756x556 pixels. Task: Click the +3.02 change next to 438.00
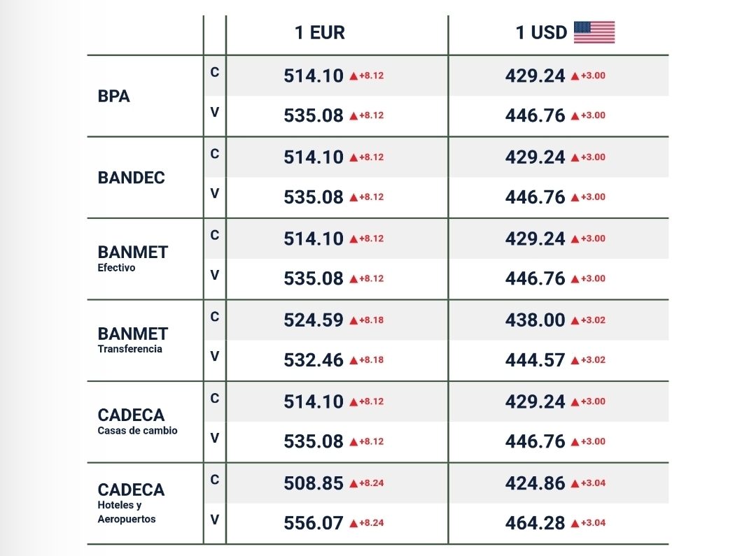click(593, 320)
